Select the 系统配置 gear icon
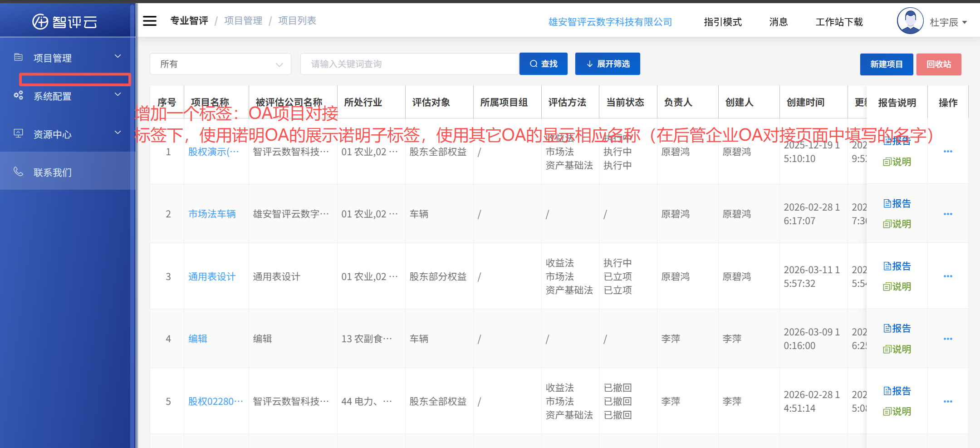This screenshot has width=980, height=448. point(19,94)
